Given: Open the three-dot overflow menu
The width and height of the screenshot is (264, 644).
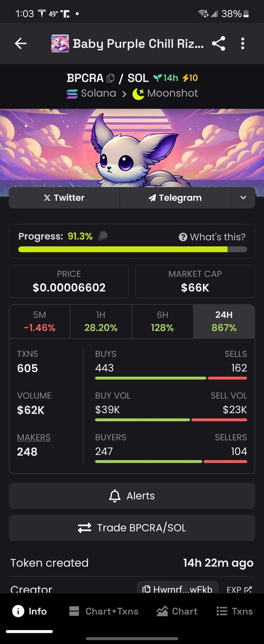Looking at the screenshot, I should click(x=243, y=44).
